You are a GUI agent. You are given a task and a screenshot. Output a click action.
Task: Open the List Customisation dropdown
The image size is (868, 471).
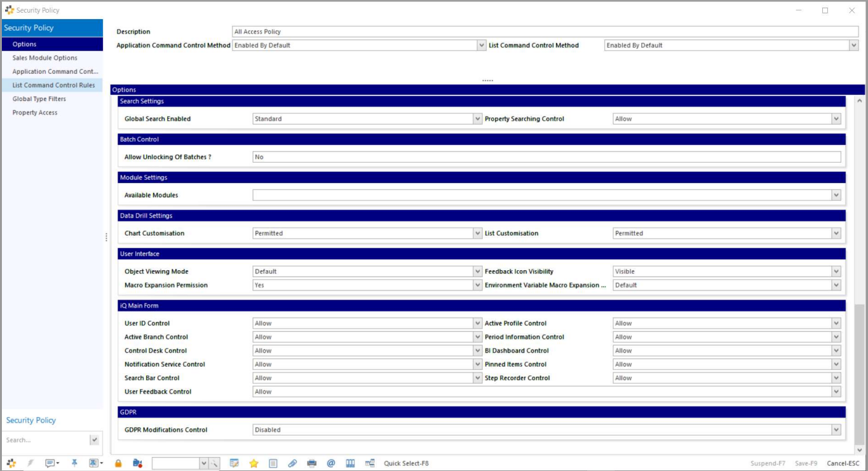click(x=836, y=233)
